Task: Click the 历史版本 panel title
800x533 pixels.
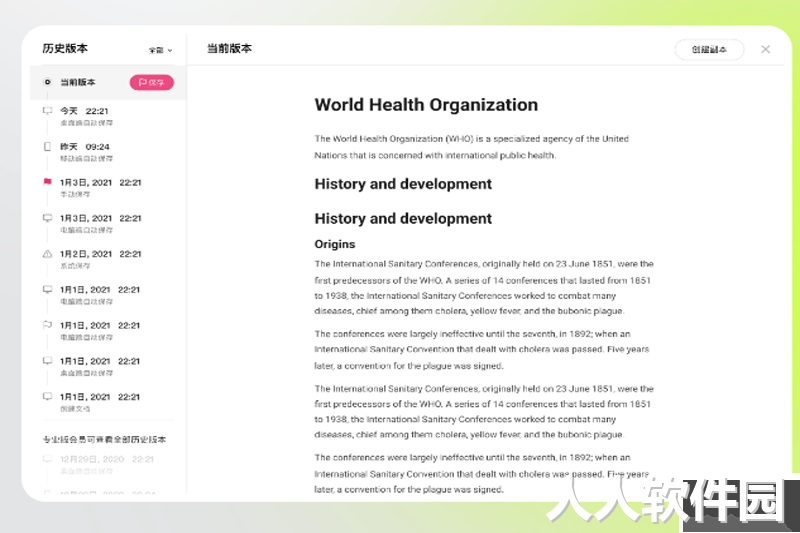Action: [65, 48]
